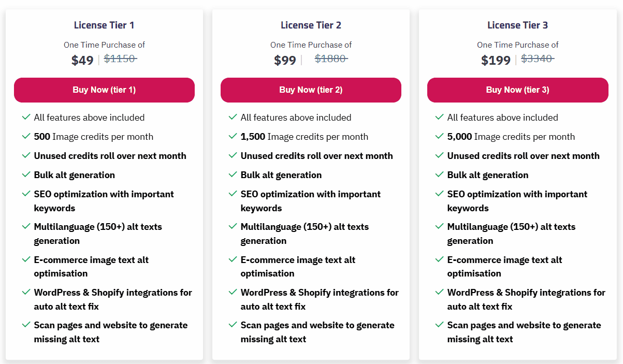623x364 pixels.
Task: Click Tier 1 All features above included checkmark
Action: click(x=26, y=117)
